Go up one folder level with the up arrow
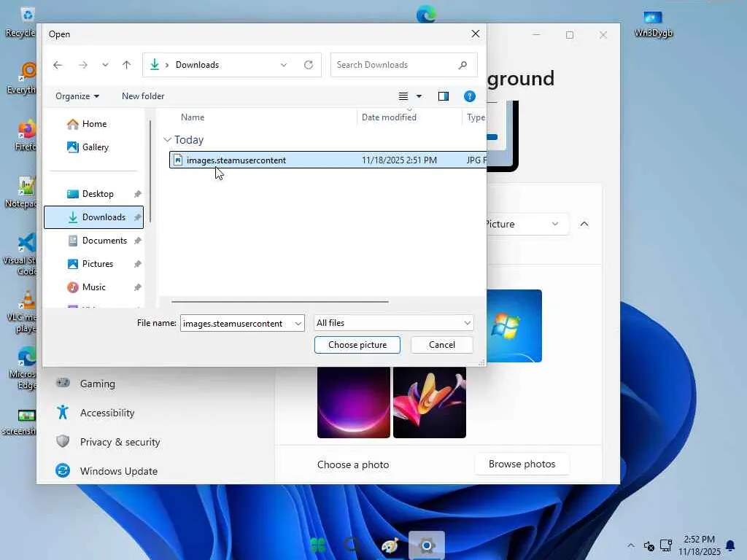This screenshot has height=560, width=747. [126, 65]
